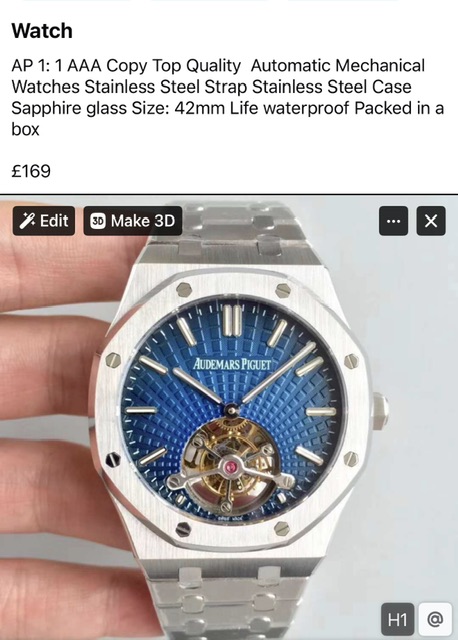The width and height of the screenshot is (458, 640).
Task: Click the tourbillon window in the watch photo
Action: point(231,464)
